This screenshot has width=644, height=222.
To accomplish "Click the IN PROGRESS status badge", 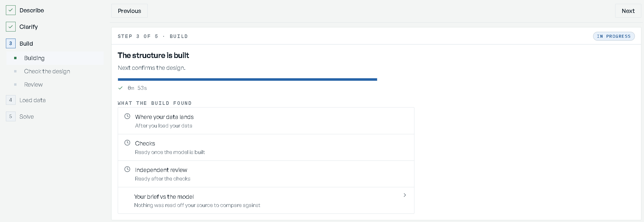I will click(x=614, y=36).
